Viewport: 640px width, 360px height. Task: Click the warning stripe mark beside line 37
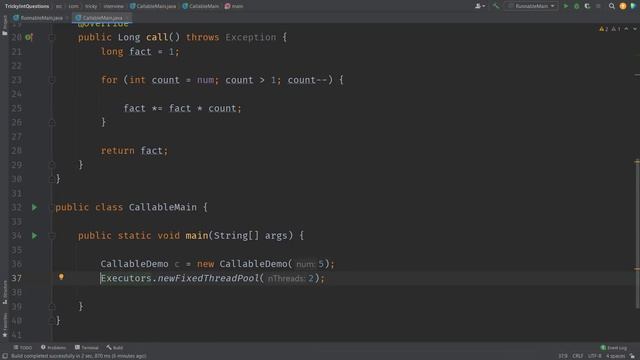[637, 269]
